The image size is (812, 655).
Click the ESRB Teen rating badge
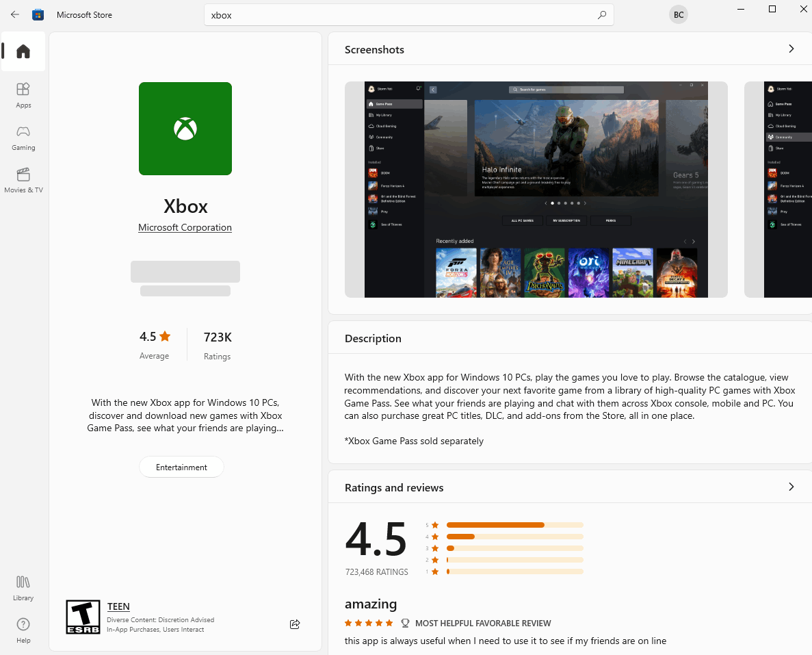tap(83, 617)
